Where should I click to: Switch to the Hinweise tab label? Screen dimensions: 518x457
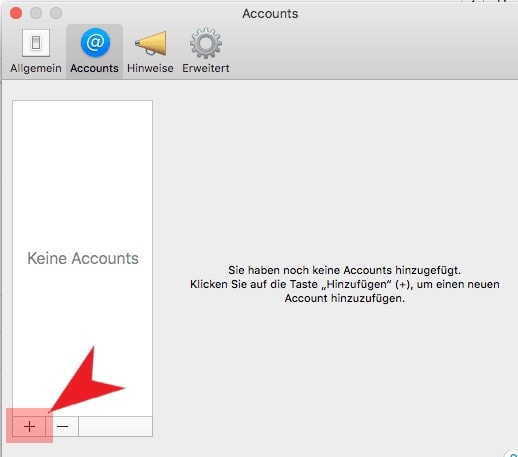click(150, 68)
